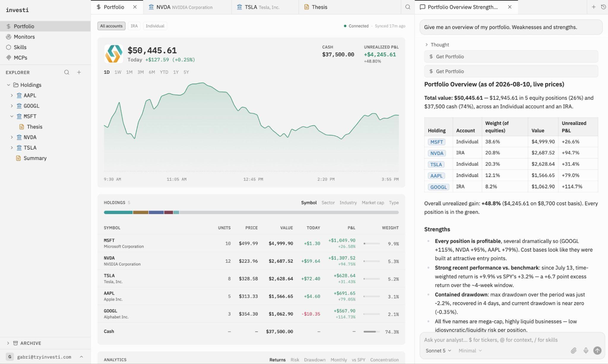The width and height of the screenshot is (608, 364).
Task: Switch to the NVDA NVIDIA Corporation tab
Action: [x=187, y=7]
